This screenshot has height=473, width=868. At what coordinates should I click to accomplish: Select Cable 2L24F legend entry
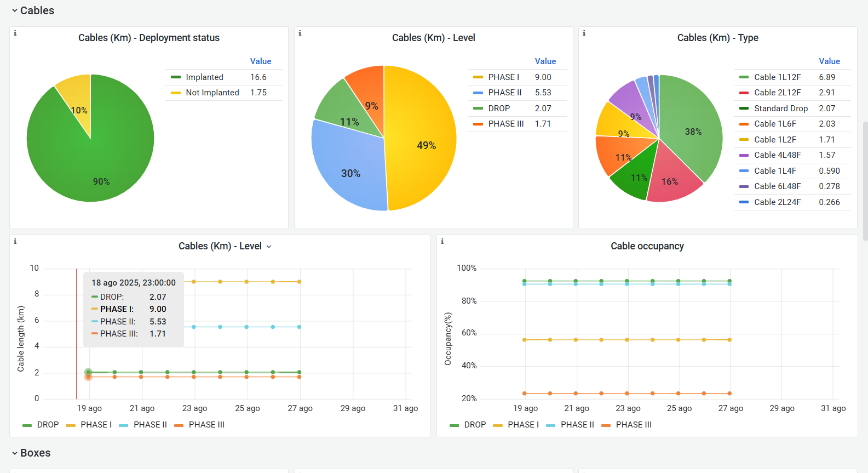tap(777, 202)
